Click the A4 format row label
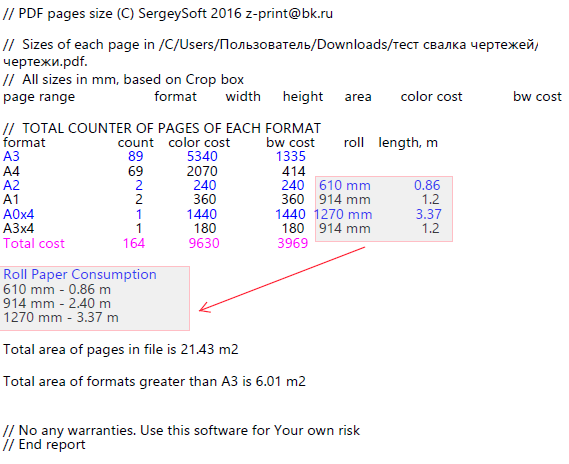Screen dimensions: 569x464 [x=11, y=171]
